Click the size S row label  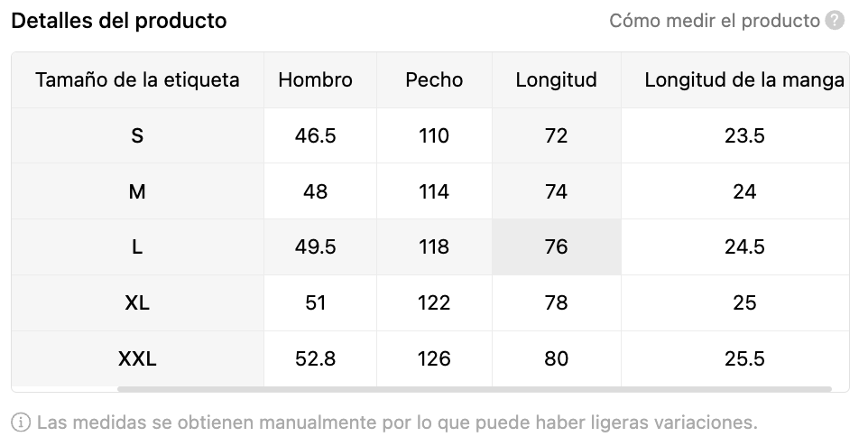tap(137, 136)
